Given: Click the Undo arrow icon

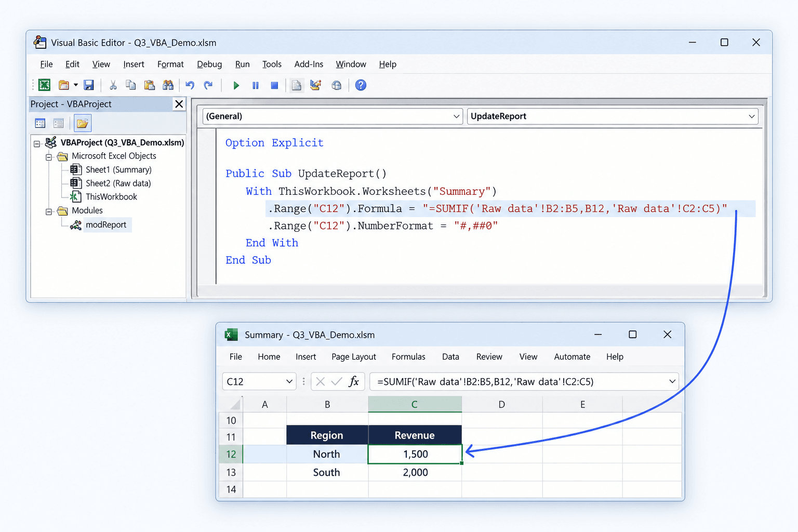Looking at the screenshot, I should (x=190, y=85).
